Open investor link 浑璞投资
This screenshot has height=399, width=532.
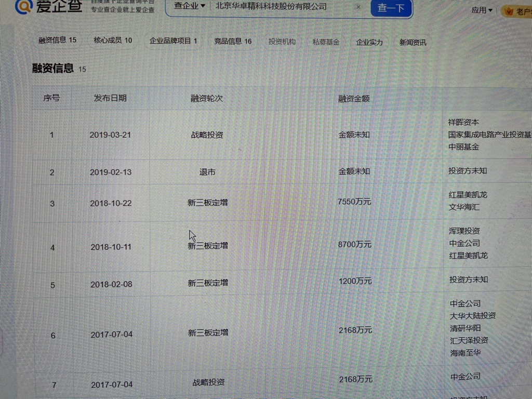(464, 231)
